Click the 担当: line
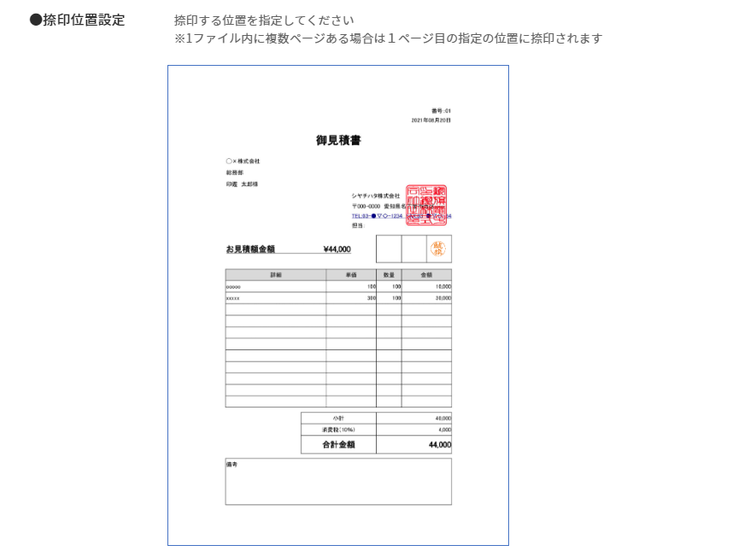The width and height of the screenshot is (756, 557). point(358,226)
